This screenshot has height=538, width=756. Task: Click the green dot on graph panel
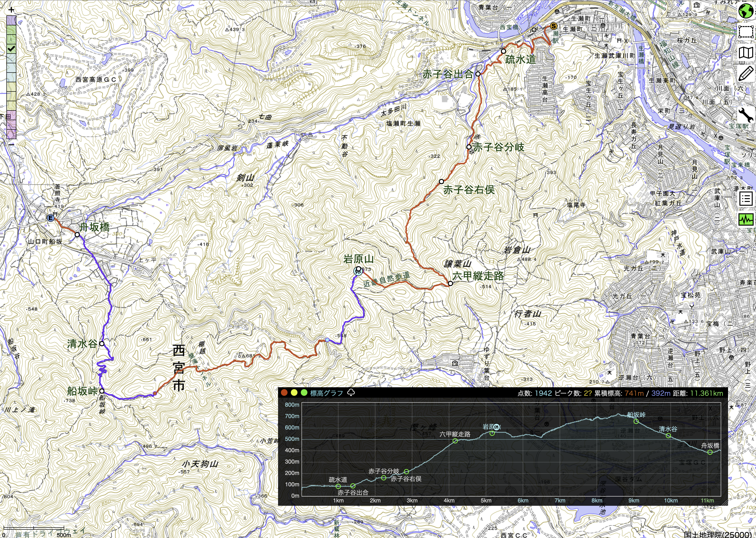click(x=304, y=392)
